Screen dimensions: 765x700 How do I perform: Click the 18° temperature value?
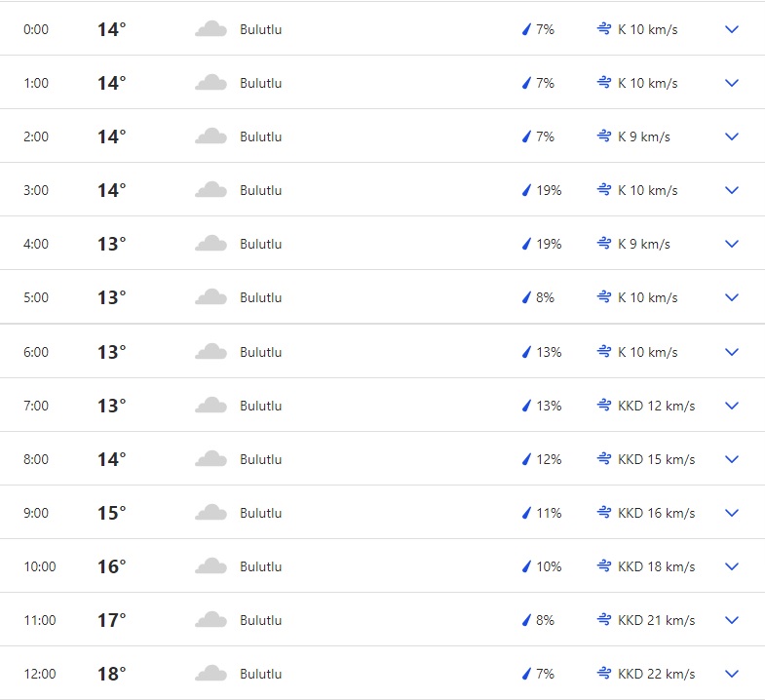pyautogui.click(x=111, y=674)
